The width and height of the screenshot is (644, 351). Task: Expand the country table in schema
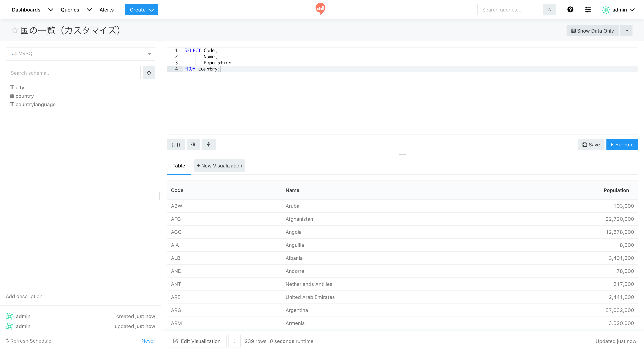24,96
